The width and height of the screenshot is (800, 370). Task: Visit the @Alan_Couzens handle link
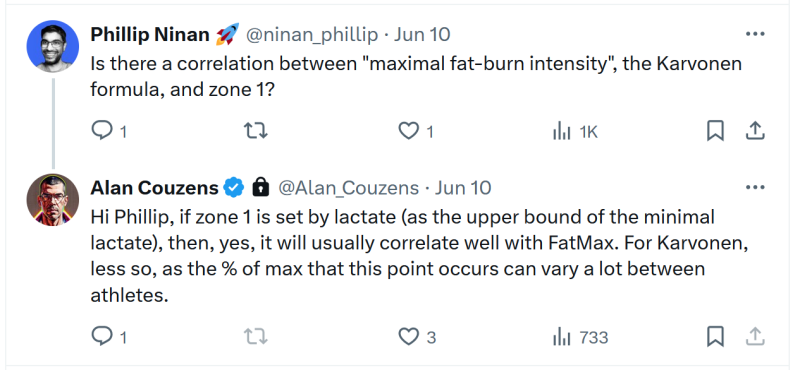(x=348, y=188)
